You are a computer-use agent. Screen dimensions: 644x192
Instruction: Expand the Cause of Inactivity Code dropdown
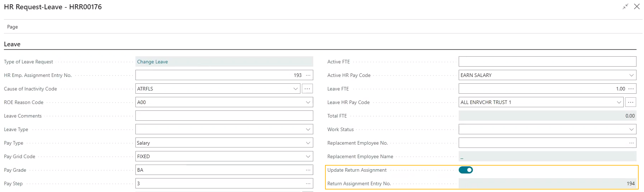(295, 89)
